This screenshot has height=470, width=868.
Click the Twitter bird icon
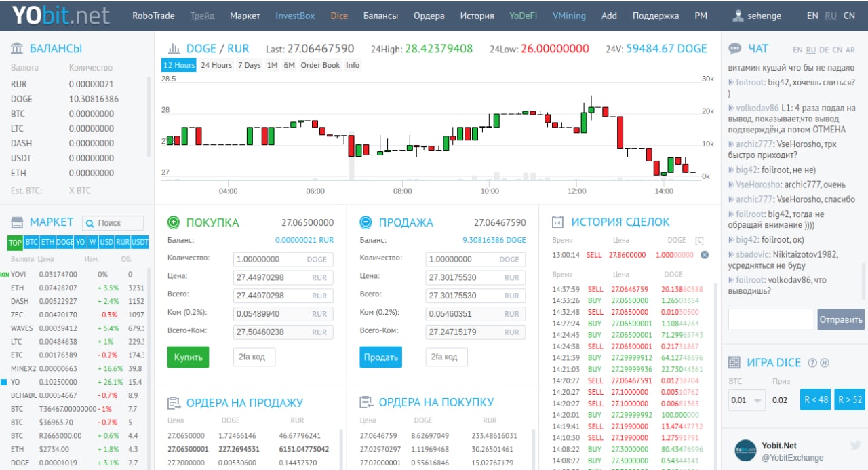[856, 446]
